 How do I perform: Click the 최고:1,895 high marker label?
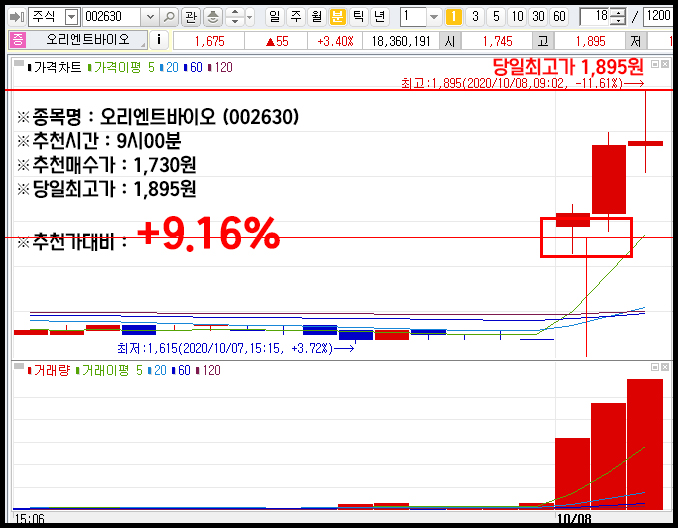[523, 83]
